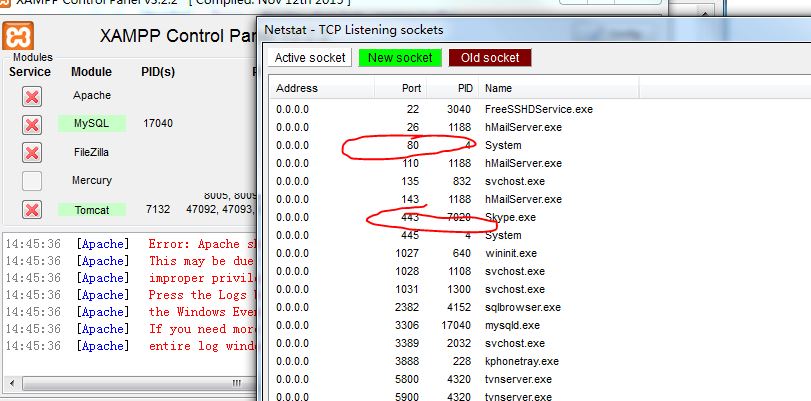This screenshot has height=401, width=811.
Task: Click the Tomcat module label in XAMPP
Action: (92, 210)
